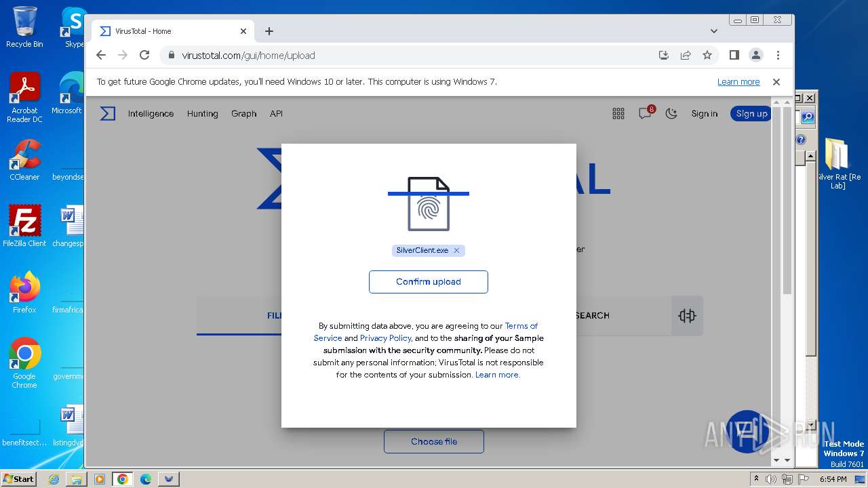Switch to the FILE tab

(x=275, y=315)
